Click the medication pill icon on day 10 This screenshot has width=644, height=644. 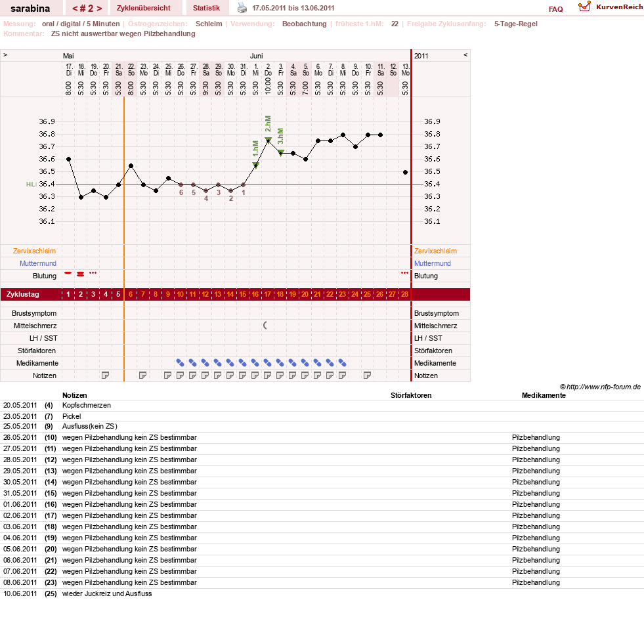tap(181, 362)
